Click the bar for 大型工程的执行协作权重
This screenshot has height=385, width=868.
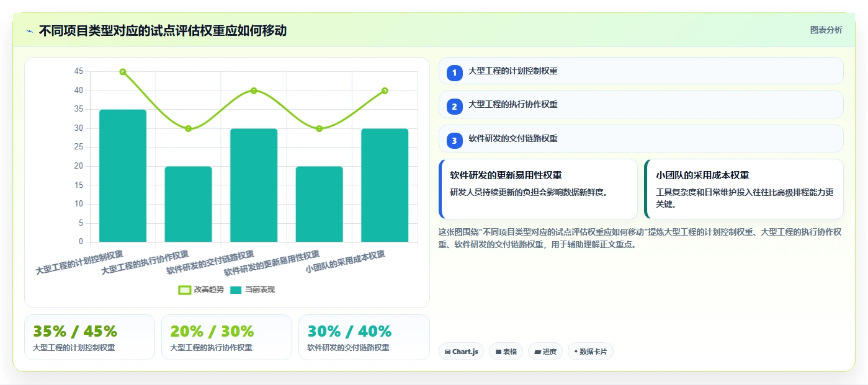pos(188,204)
